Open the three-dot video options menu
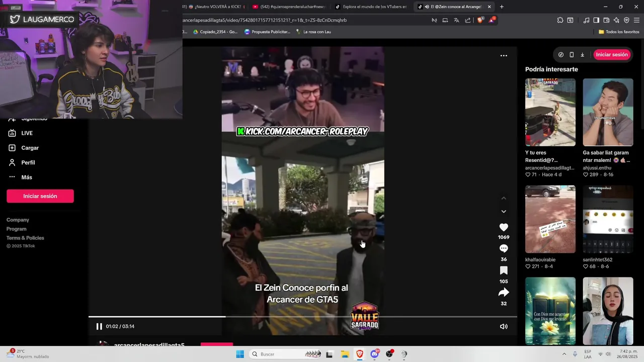644x362 pixels. [x=504, y=56]
